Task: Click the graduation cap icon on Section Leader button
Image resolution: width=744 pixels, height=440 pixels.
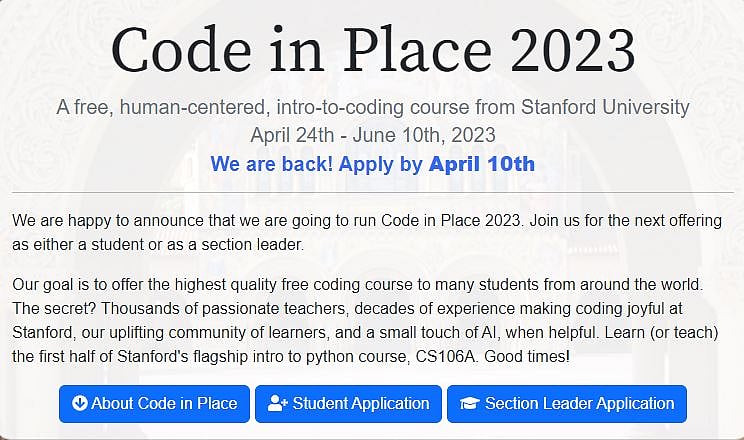Action: pyautogui.click(x=469, y=404)
